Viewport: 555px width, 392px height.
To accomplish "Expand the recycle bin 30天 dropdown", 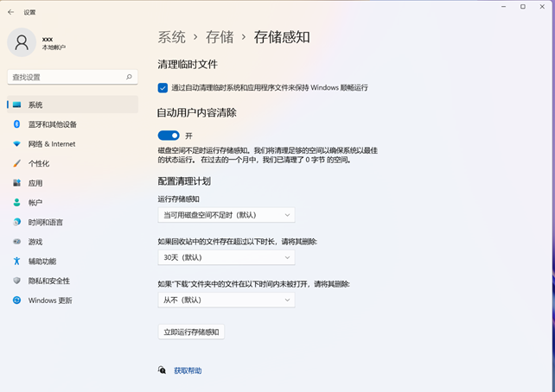I will [226, 257].
